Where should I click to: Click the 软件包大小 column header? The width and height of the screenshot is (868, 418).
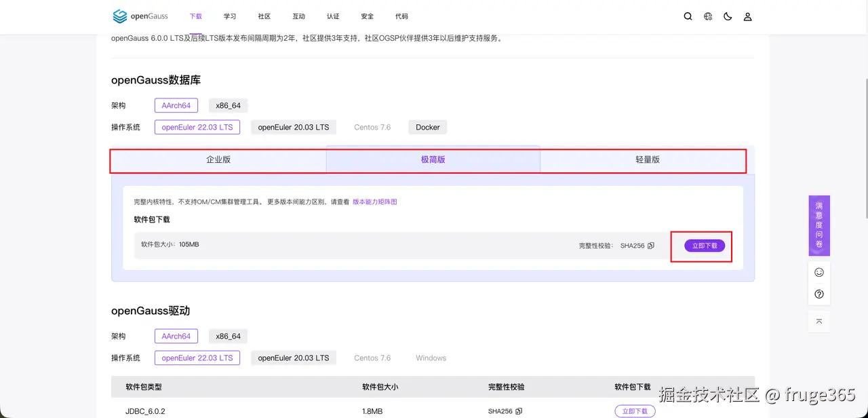coord(380,387)
